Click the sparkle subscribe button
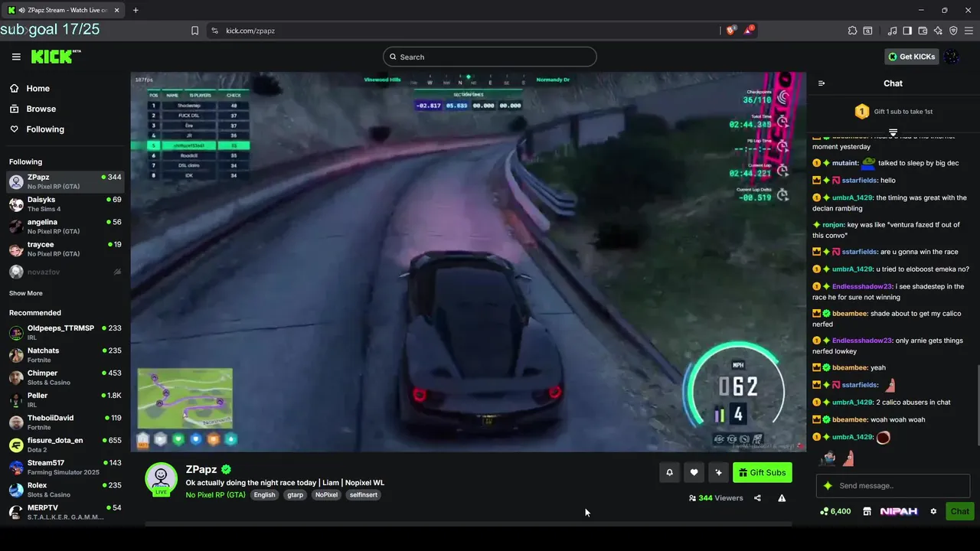Viewport: 980px width, 551px height. pos(718,472)
